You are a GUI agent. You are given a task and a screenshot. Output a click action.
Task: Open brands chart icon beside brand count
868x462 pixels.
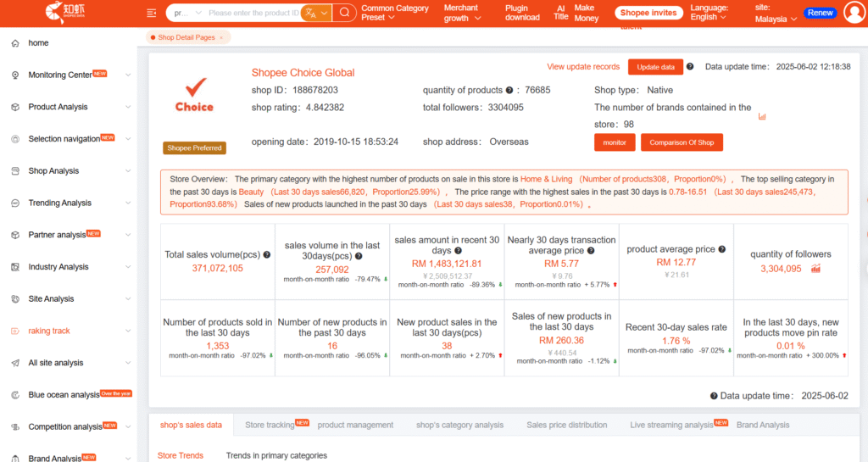[x=762, y=116]
